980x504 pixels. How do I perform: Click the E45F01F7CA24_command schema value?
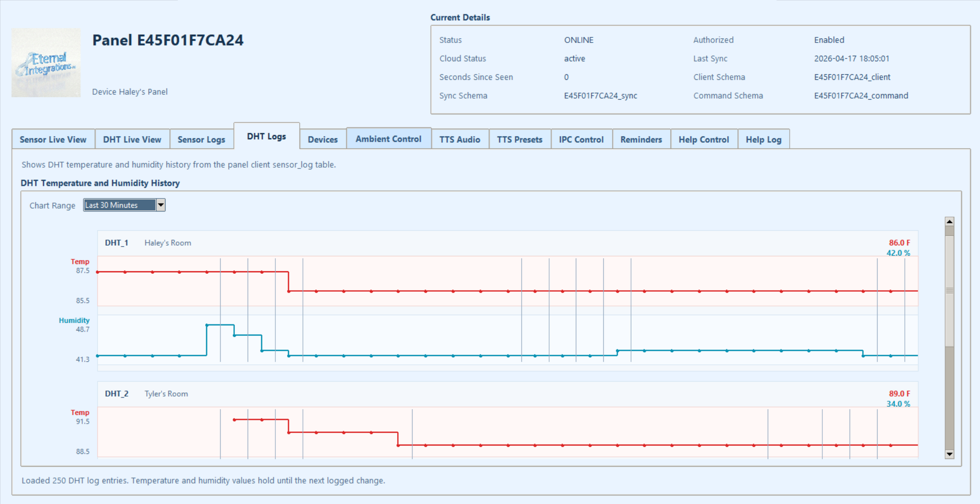point(861,96)
